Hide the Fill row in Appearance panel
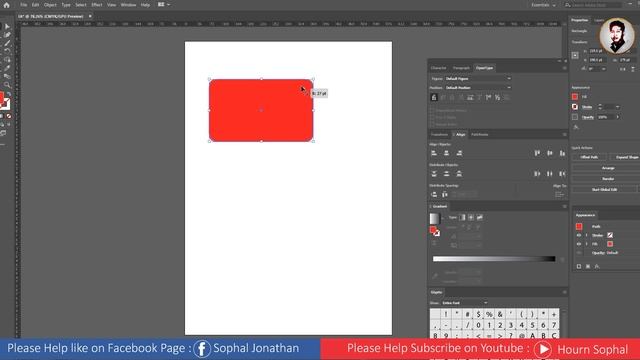 coord(579,244)
